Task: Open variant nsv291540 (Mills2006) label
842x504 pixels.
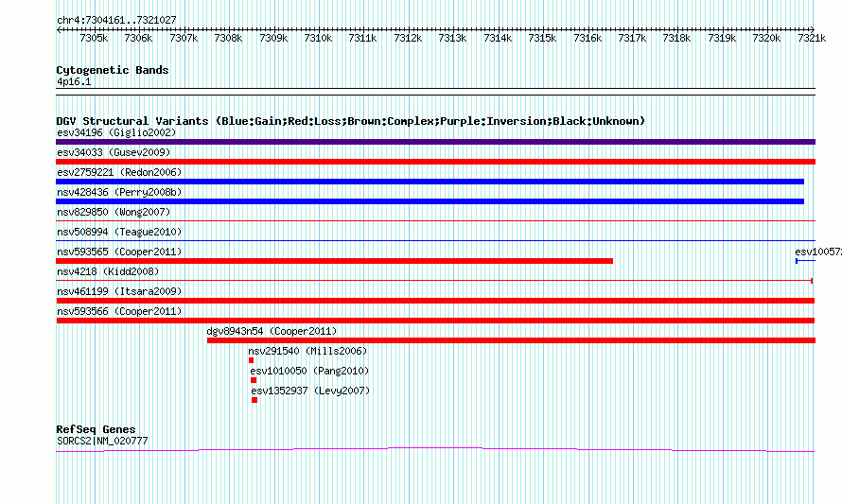Action: [307, 351]
